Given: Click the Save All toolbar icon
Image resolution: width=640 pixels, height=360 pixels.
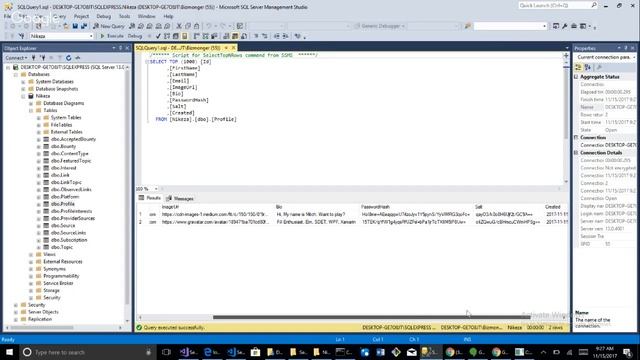Looking at the screenshot, I should [84, 26].
